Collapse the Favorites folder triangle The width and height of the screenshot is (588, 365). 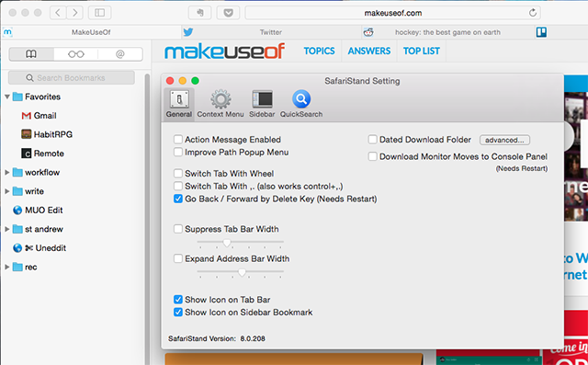point(7,97)
